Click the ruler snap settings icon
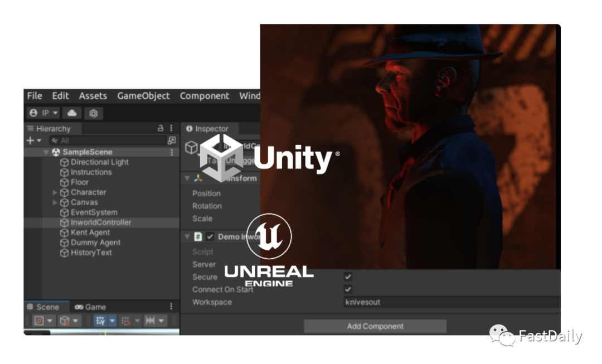This screenshot has height=364, width=602. pyautogui.click(x=150, y=321)
